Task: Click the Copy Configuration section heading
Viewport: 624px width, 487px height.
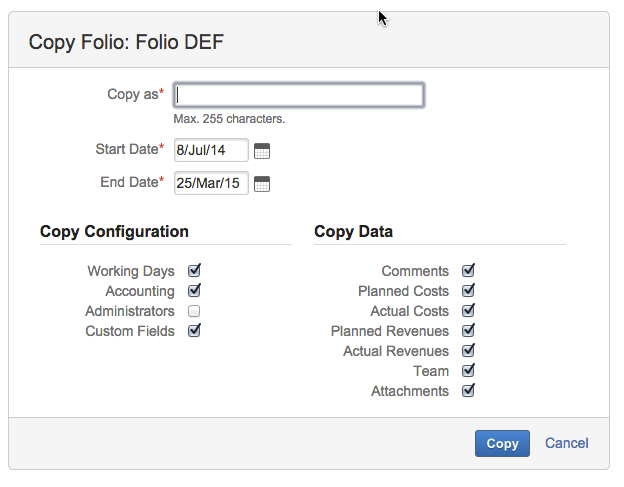Action: coord(114,232)
